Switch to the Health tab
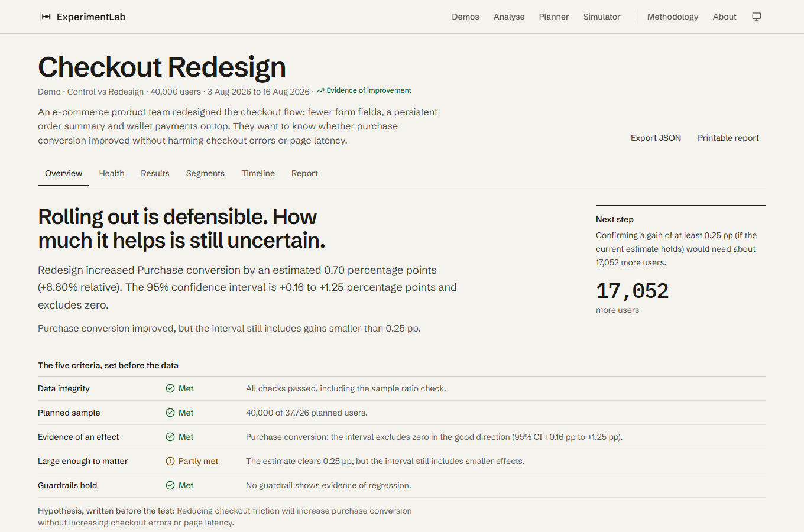 click(112, 173)
